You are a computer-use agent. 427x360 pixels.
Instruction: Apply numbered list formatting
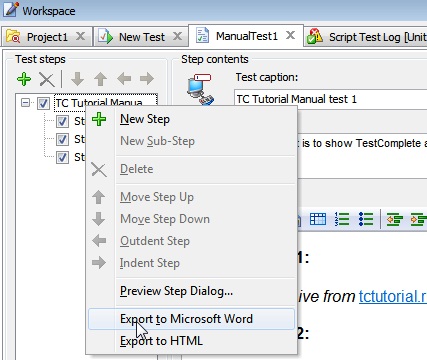tap(342, 219)
